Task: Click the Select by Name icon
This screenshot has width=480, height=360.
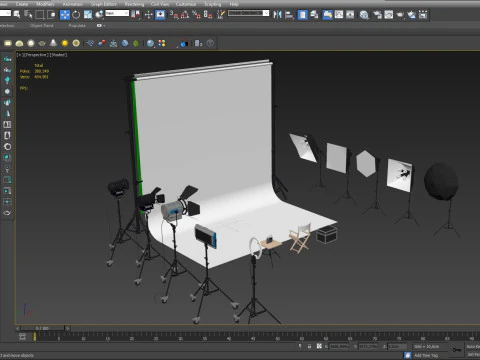Action: point(28,14)
